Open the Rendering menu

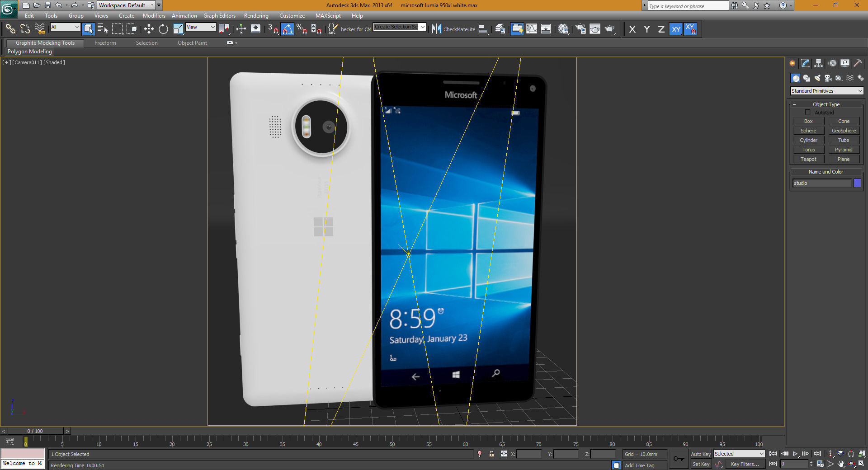256,16
